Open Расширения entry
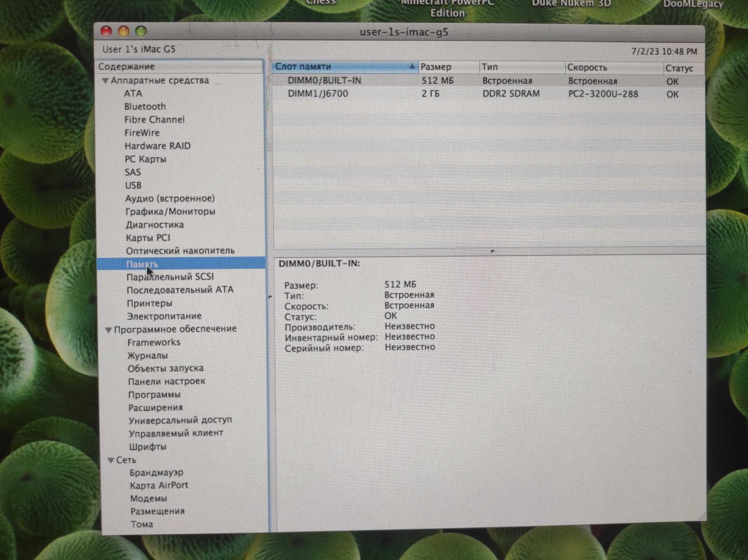This screenshot has width=748, height=560. pos(156,407)
